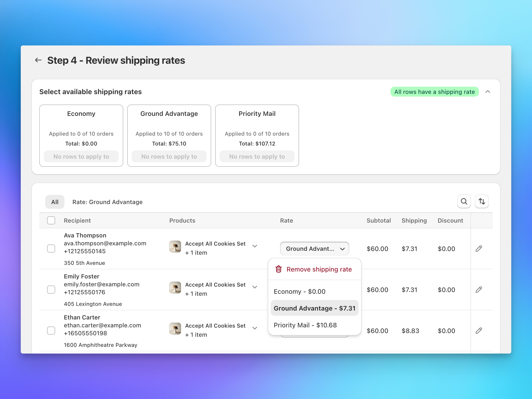Open the search icon above the orders table
Image resolution: width=532 pixels, height=399 pixels.
tap(464, 202)
